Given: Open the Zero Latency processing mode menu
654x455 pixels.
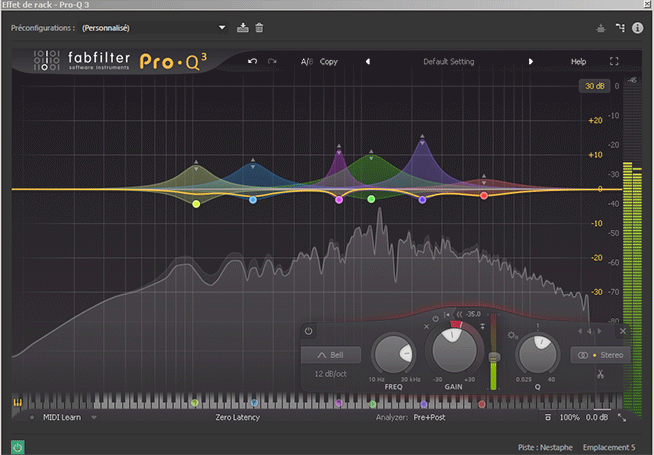Looking at the screenshot, I should (x=237, y=417).
